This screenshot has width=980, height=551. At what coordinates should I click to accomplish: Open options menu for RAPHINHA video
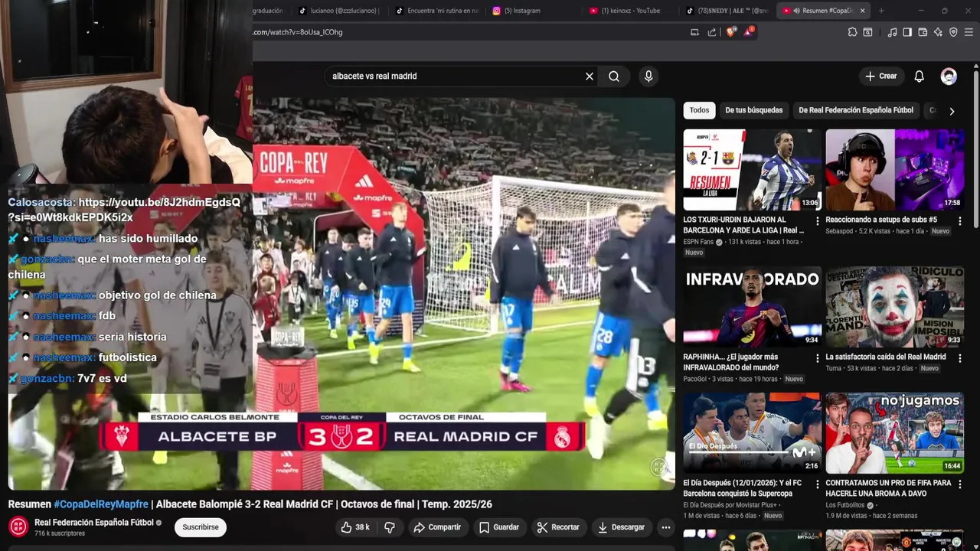click(817, 357)
